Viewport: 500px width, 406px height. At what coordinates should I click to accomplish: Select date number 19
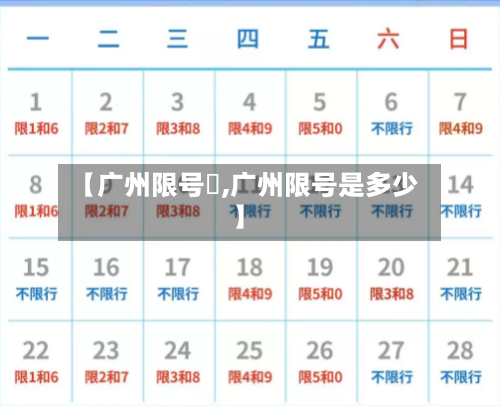click(320, 267)
